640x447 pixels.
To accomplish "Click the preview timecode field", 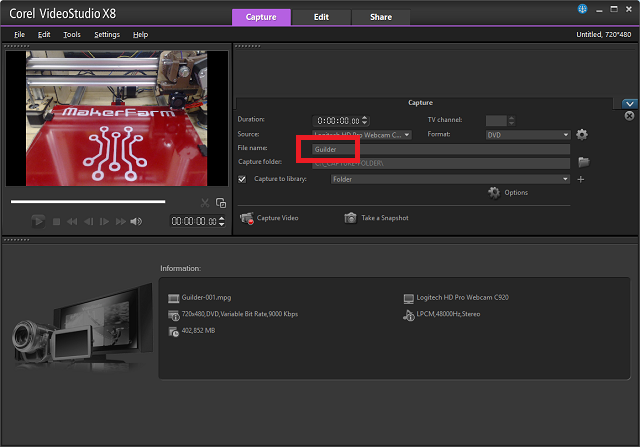I will (194, 221).
